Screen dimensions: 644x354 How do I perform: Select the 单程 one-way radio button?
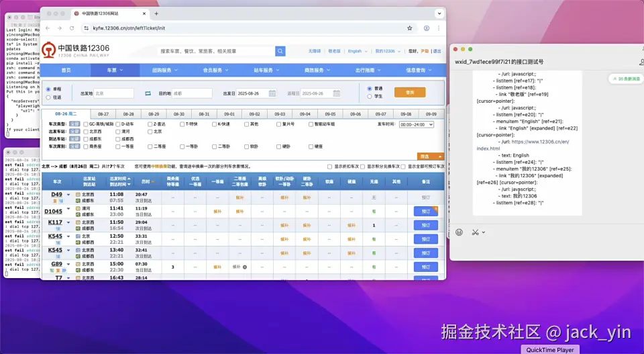(48, 89)
